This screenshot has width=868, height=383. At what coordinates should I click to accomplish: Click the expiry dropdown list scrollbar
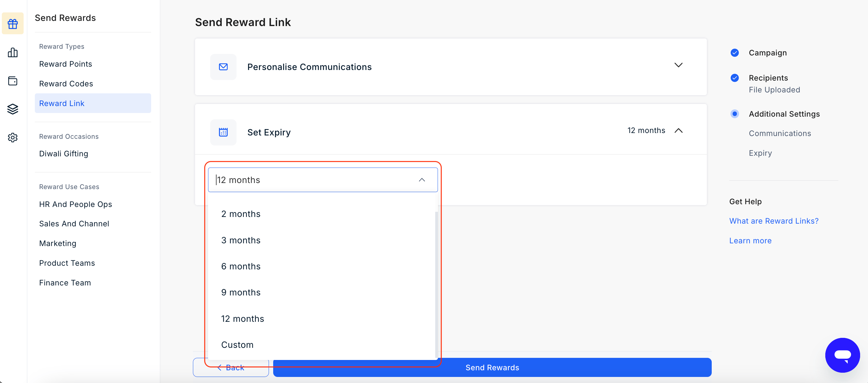click(436, 283)
